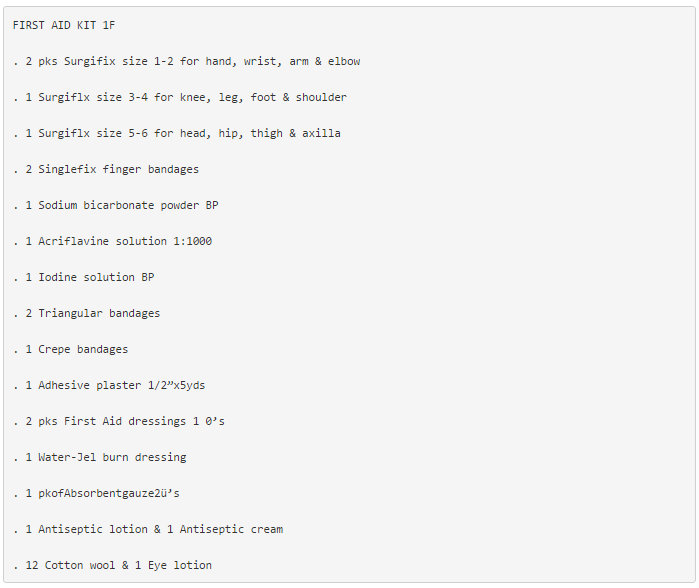Screen dimensions: 699x588
Task: Click the Surgiflx size 5-6 head line
Action: click(x=177, y=134)
